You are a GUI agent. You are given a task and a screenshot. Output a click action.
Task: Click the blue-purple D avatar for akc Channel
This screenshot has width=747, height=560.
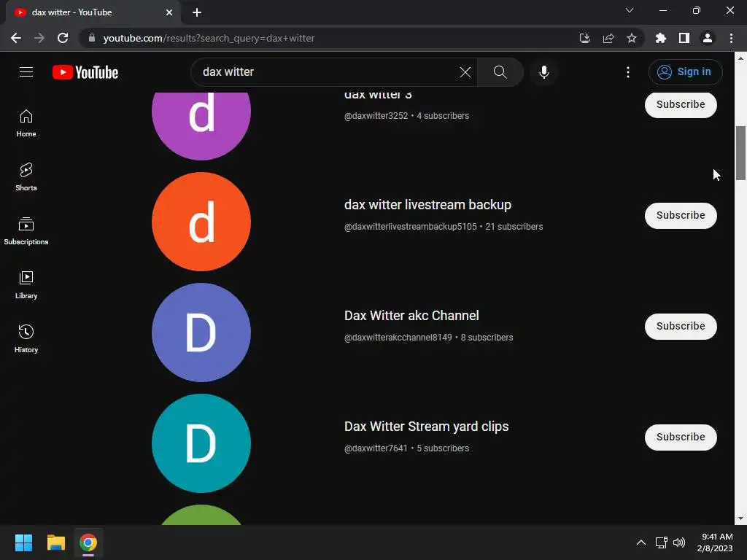[x=201, y=332]
